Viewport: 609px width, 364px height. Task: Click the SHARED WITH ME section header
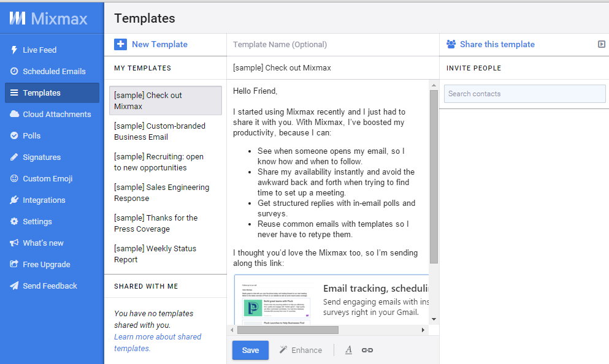(146, 286)
